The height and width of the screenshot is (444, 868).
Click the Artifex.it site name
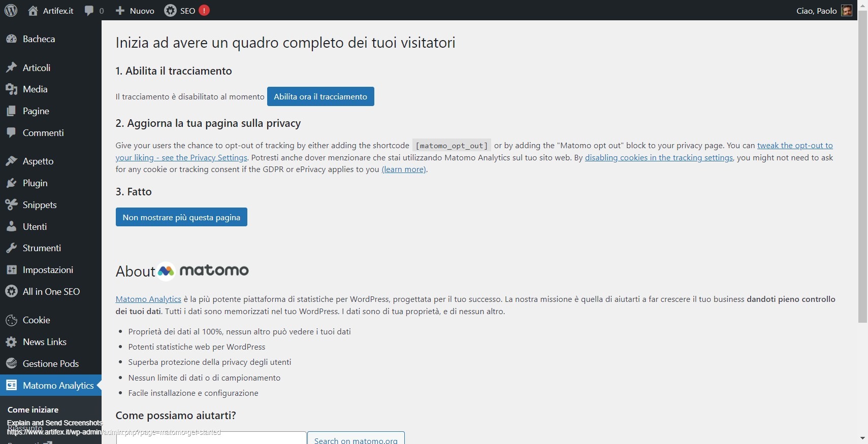58,11
